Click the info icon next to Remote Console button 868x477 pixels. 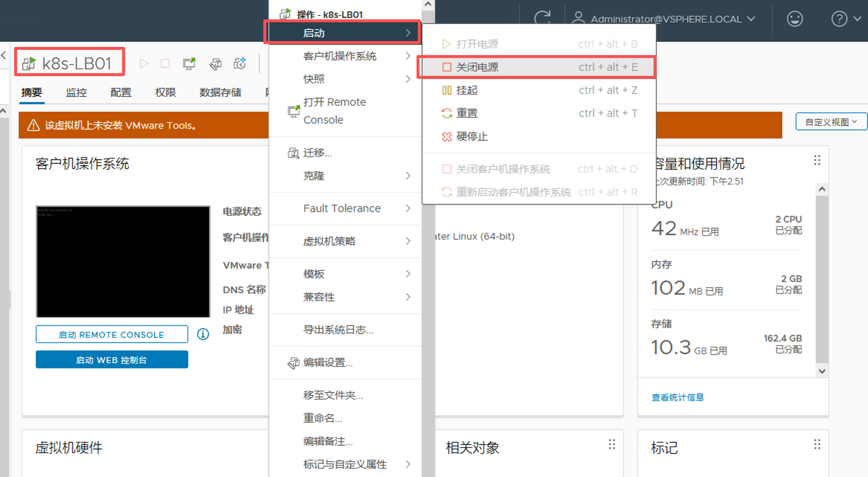click(x=203, y=334)
